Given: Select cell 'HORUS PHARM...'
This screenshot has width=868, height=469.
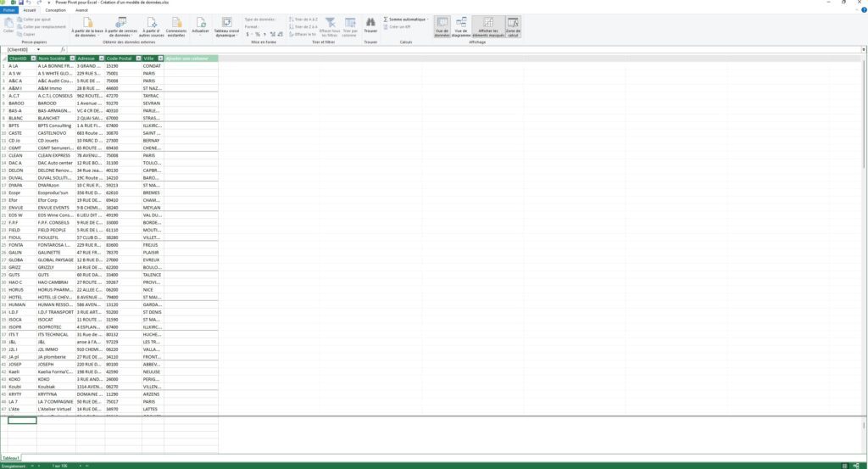Looking at the screenshot, I should (x=56, y=289).
